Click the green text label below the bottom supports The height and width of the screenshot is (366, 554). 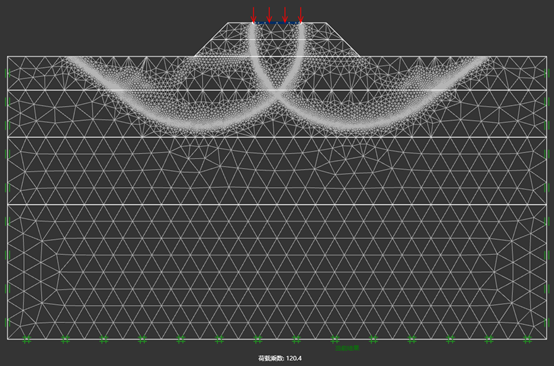347,348
